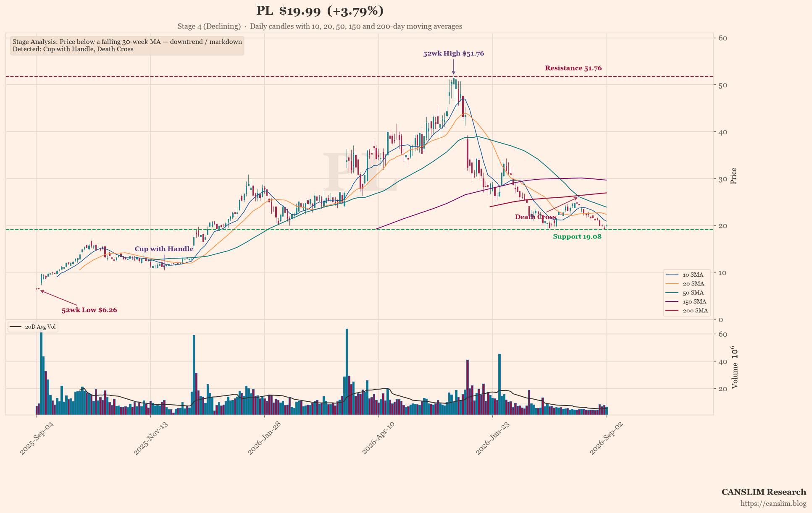Image resolution: width=812 pixels, height=513 pixels.
Task: Click the price axis tick label 10
Action: pos(723,273)
